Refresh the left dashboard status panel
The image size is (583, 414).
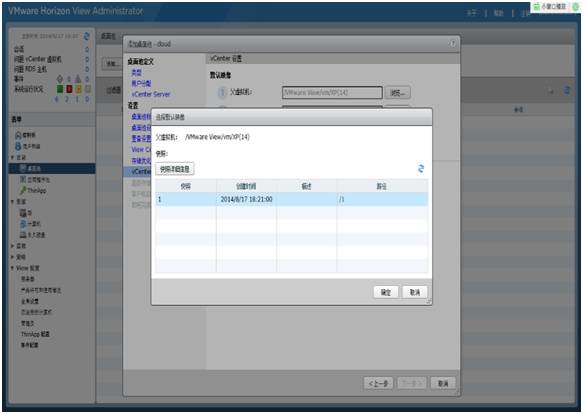pyautogui.click(x=87, y=36)
